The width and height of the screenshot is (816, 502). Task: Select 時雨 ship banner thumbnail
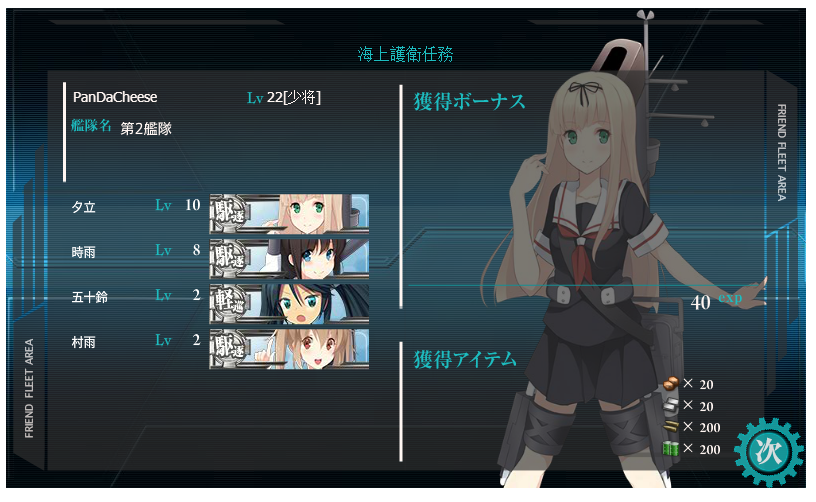coord(289,259)
